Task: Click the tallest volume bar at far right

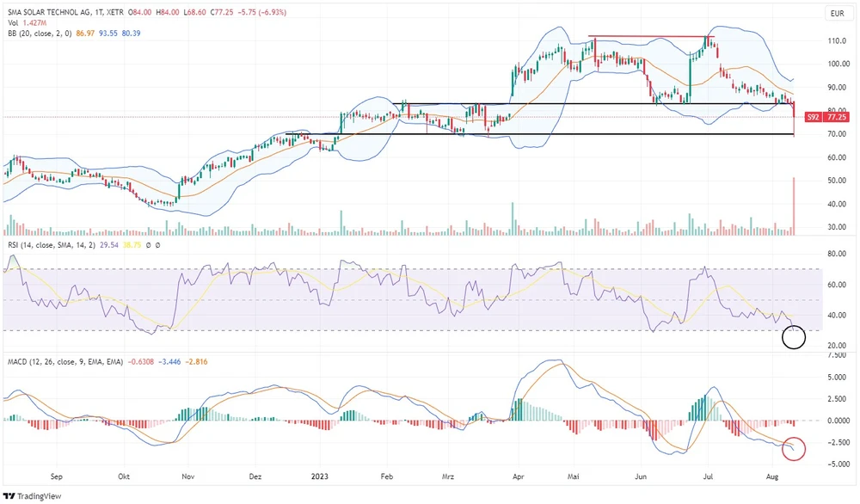Action: 793,206
